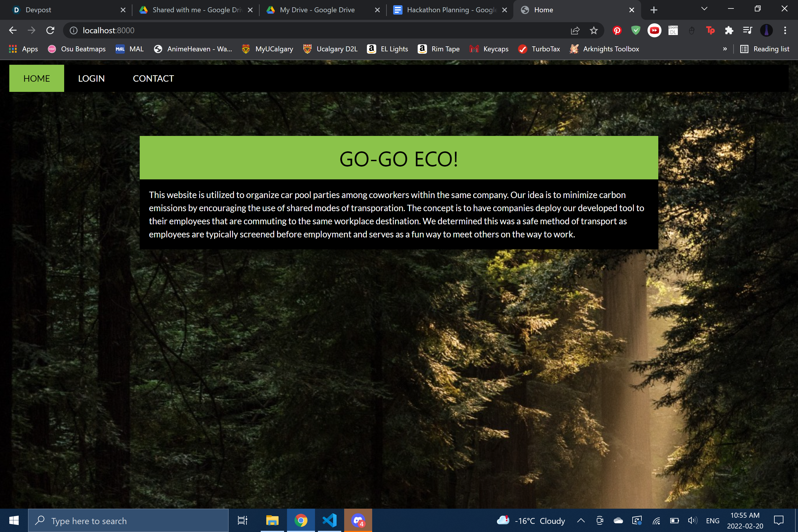Click the green shield extension icon

click(x=636, y=31)
